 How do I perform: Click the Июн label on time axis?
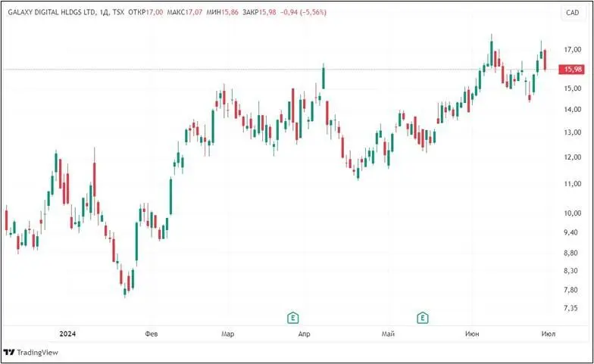click(471, 334)
